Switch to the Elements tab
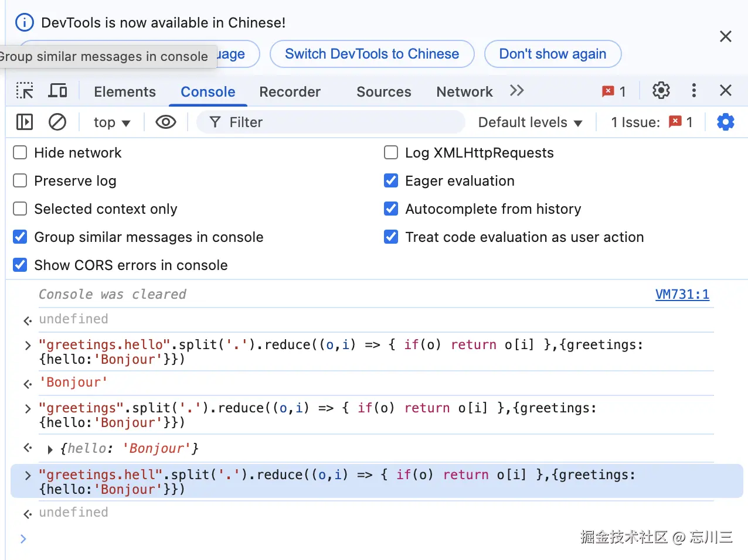The image size is (748, 560). pyautogui.click(x=125, y=92)
